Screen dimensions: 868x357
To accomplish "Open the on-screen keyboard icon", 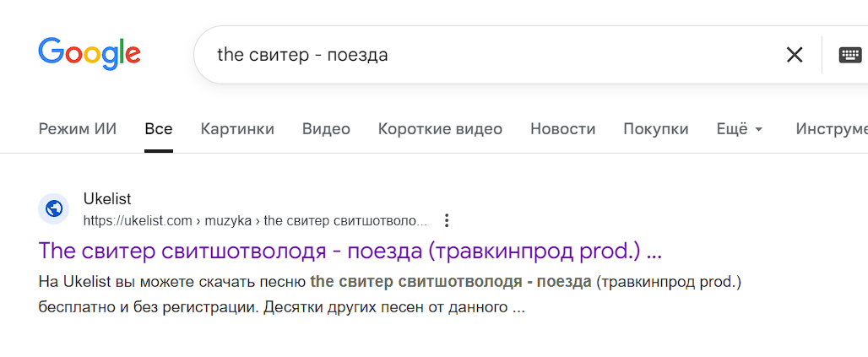I will coord(849,55).
